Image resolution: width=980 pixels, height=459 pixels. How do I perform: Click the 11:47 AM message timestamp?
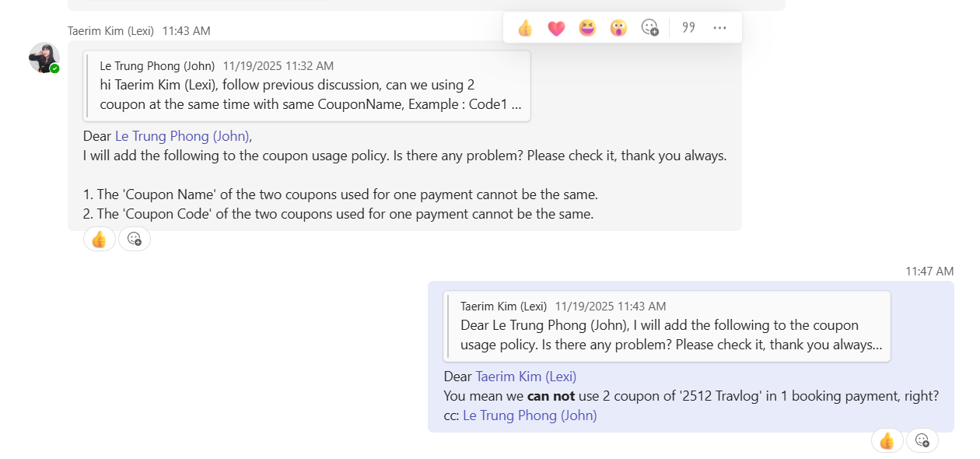click(x=929, y=272)
